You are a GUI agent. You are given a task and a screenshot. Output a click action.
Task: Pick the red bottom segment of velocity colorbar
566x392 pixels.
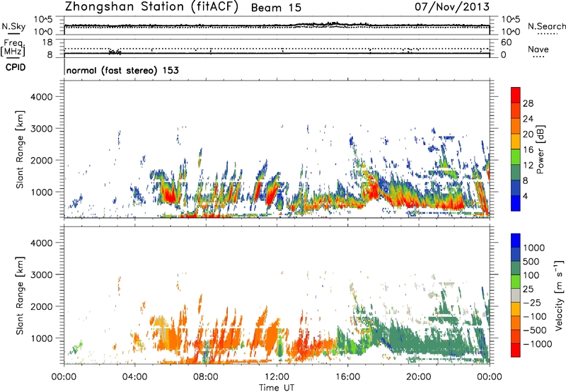pyautogui.click(x=516, y=350)
